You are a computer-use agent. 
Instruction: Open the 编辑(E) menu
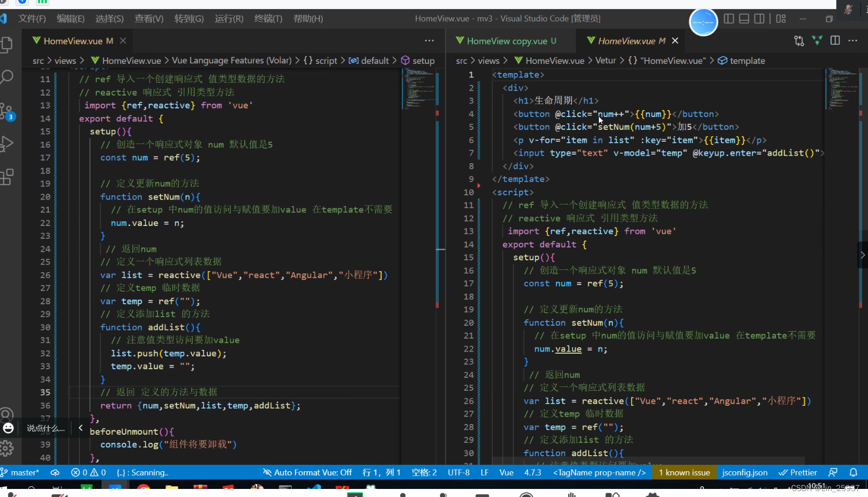[71, 19]
